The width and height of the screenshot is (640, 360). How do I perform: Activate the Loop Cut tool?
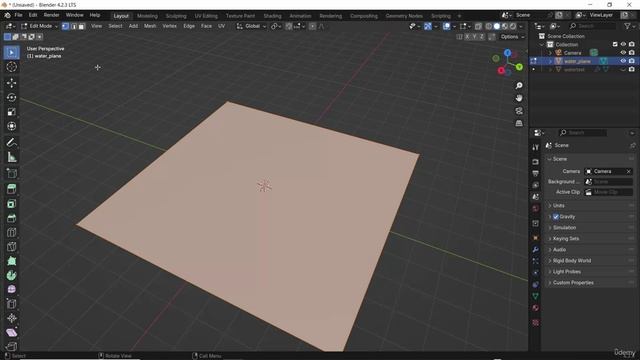click(11, 232)
